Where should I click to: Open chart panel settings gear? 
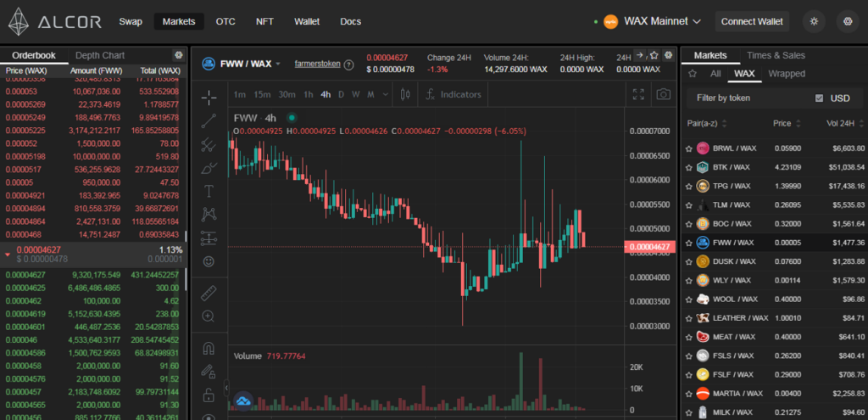(668, 55)
